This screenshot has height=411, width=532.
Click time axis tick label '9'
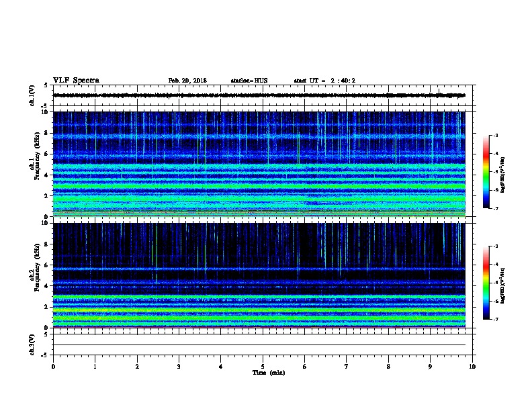pyautogui.click(x=430, y=366)
